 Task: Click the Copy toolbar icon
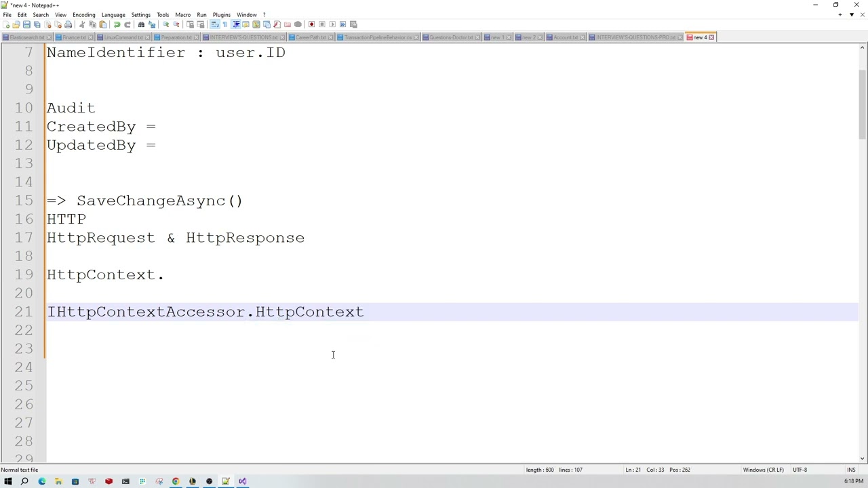click(x=92, y=24)
